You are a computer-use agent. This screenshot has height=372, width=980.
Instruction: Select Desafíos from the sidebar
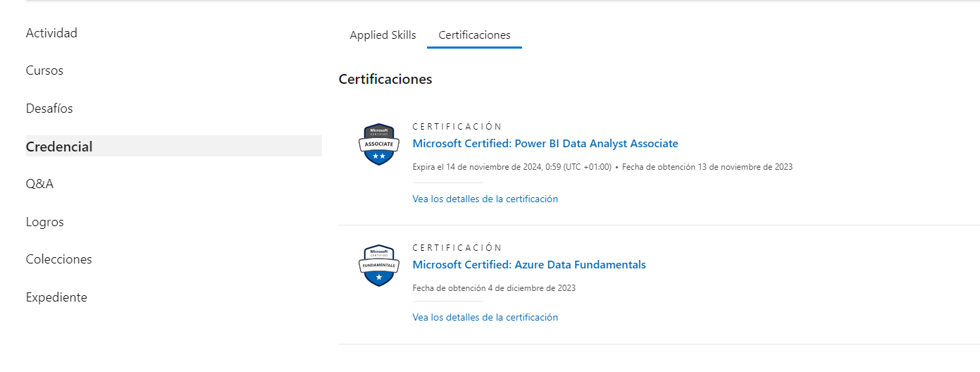(49, 108)
